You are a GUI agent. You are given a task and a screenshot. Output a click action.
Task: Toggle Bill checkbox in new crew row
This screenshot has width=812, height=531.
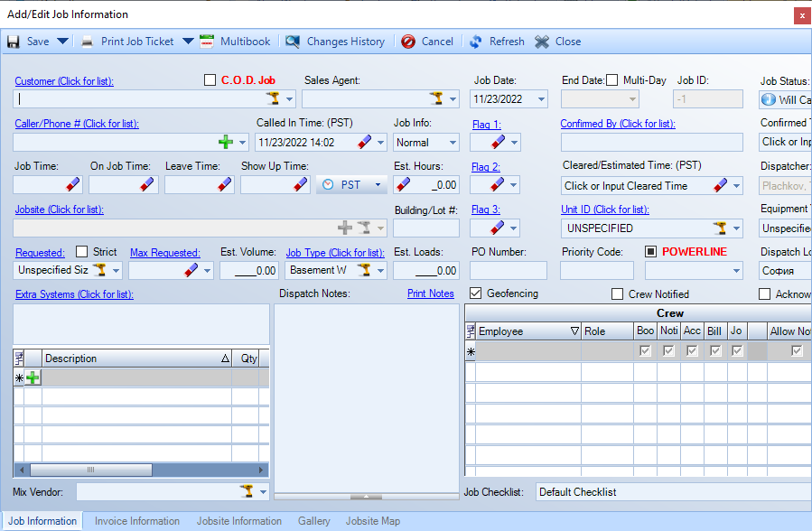(x=715, y=351)
